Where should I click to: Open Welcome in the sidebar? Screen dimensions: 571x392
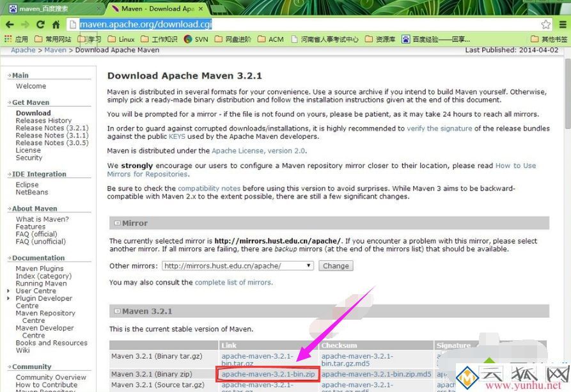point(31,86)
